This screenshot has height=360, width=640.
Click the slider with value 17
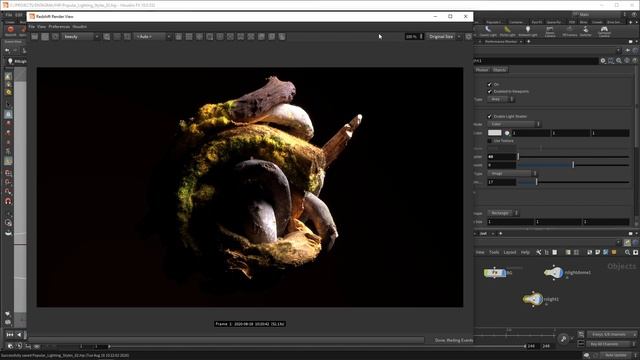[x=573, y=182]
